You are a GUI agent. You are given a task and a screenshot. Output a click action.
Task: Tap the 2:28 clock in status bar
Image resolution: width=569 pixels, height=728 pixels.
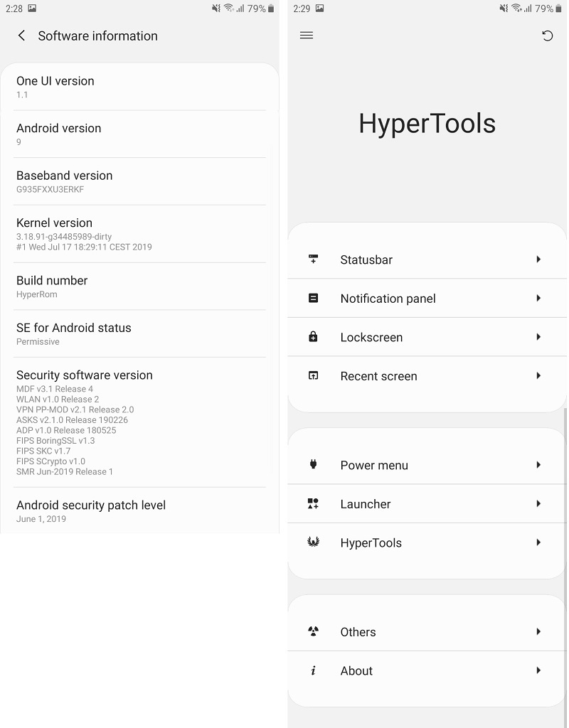[14, 9]
